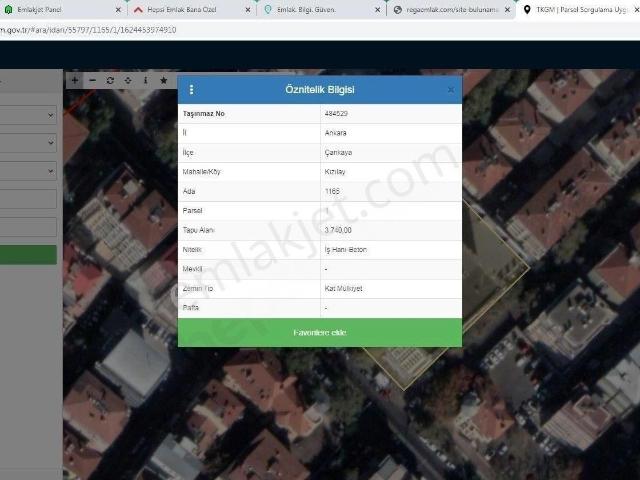The height and width of the screenshot is (480, 640).
Task: Click the lower text field in left panel
Action: tap(28, 227)
